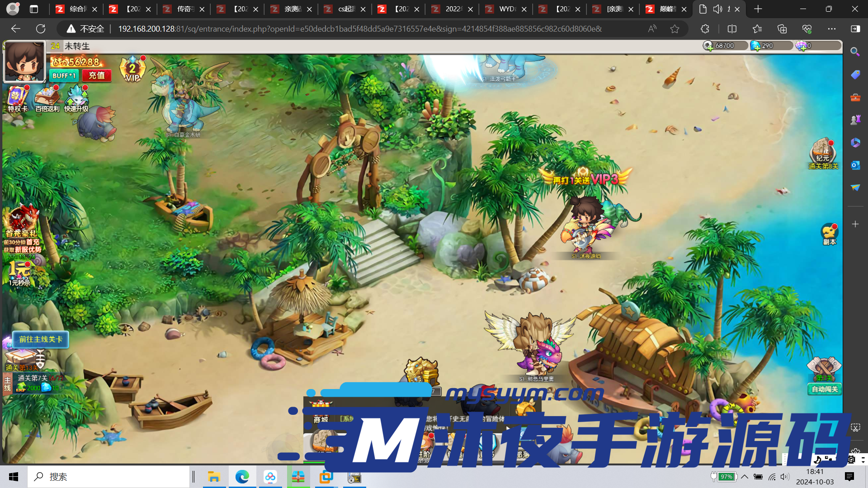Click the 充值 recharge button
Viewport: 868px width, 488px height.
97,75
